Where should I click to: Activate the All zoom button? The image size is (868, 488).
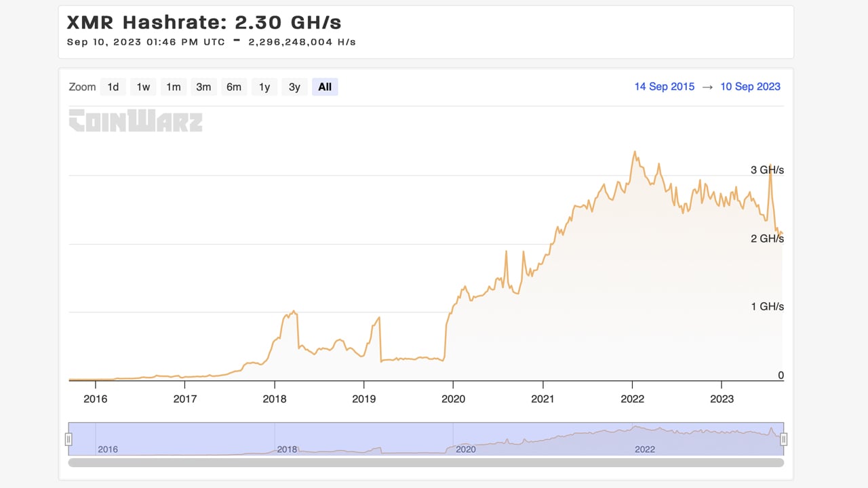(325, 87)
